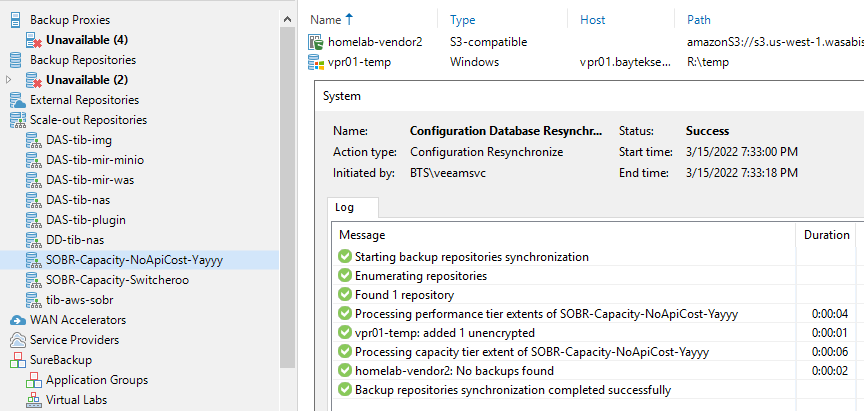
Task: Click the Virtual Labs icon
Action: coord(34,400)
